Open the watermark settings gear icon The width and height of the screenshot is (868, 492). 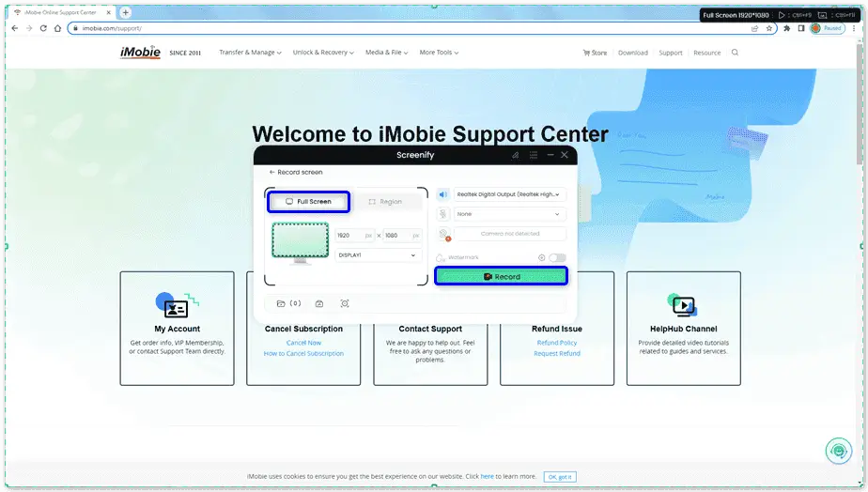tap(541, 257)
